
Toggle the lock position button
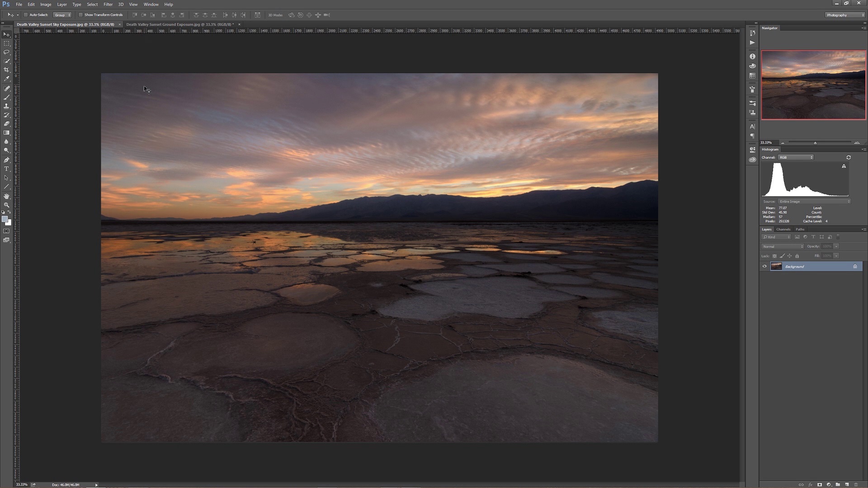pyautogui.click(x=790, y=256)
